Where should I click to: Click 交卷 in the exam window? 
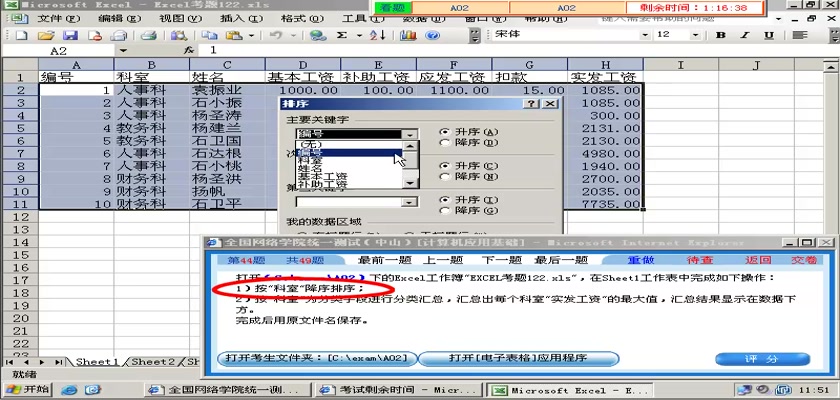804,260
